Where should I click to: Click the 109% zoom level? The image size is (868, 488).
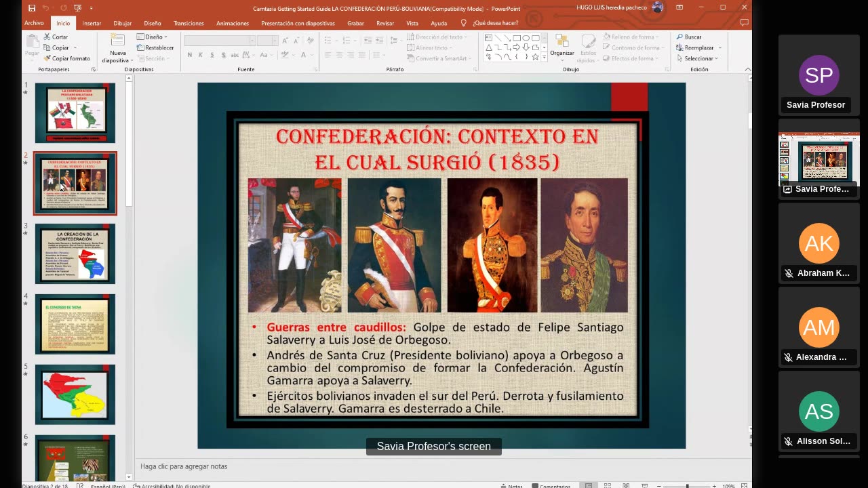tap(728, 485)
